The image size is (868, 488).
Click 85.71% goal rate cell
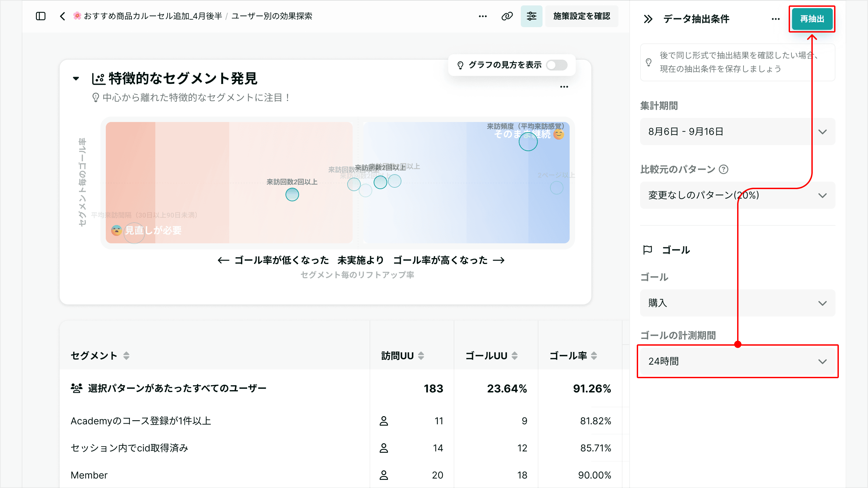point(595,448)
